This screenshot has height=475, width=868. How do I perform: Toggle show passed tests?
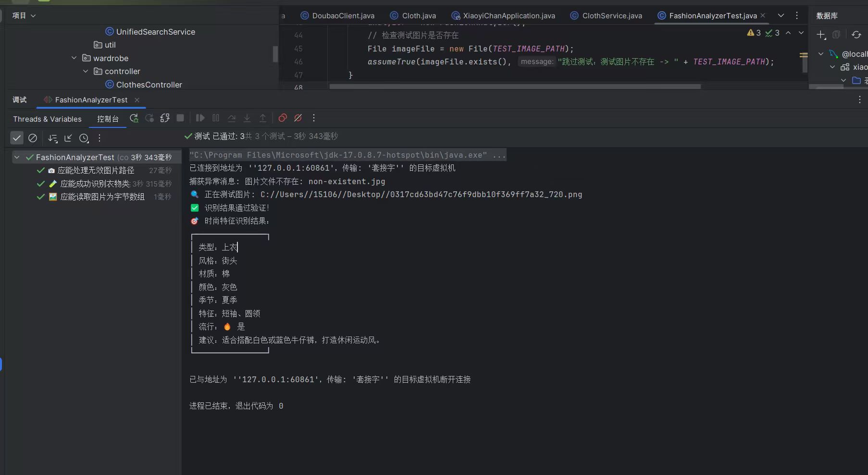(17, 138)
